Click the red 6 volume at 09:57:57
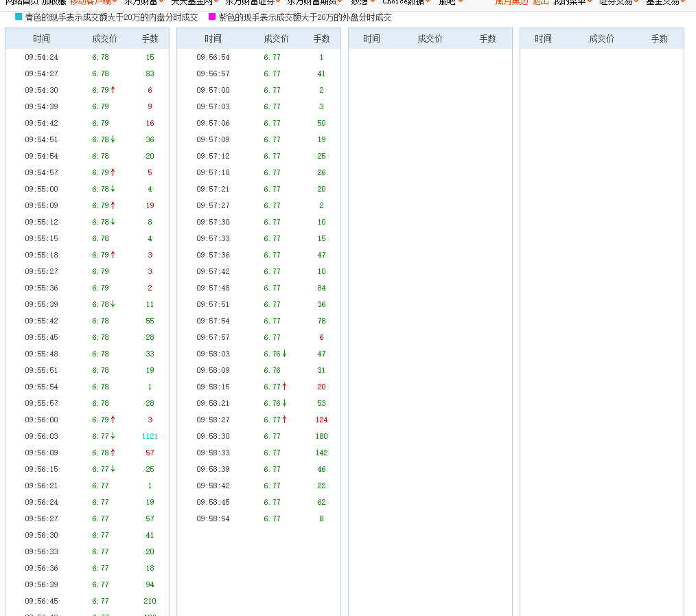This screenshot has height=616, width=696. click(321, 338)
